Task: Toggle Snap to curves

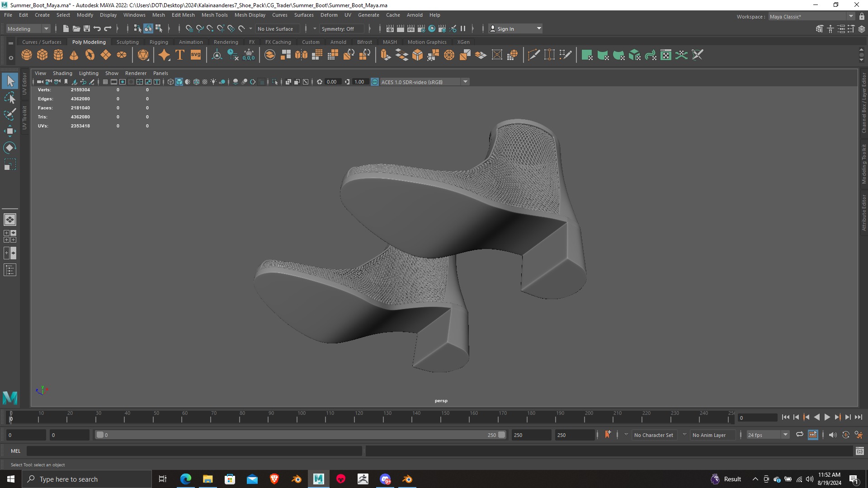Action: pos(200,28)
